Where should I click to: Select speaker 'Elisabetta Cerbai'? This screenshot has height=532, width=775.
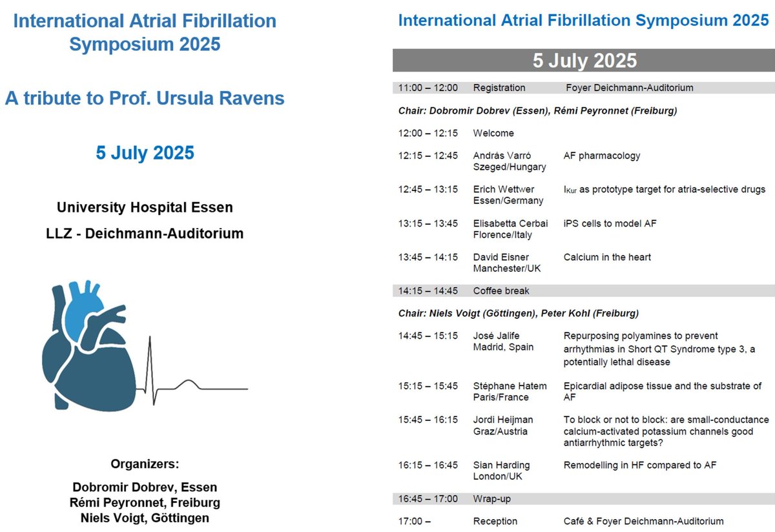tap(510, 223)
